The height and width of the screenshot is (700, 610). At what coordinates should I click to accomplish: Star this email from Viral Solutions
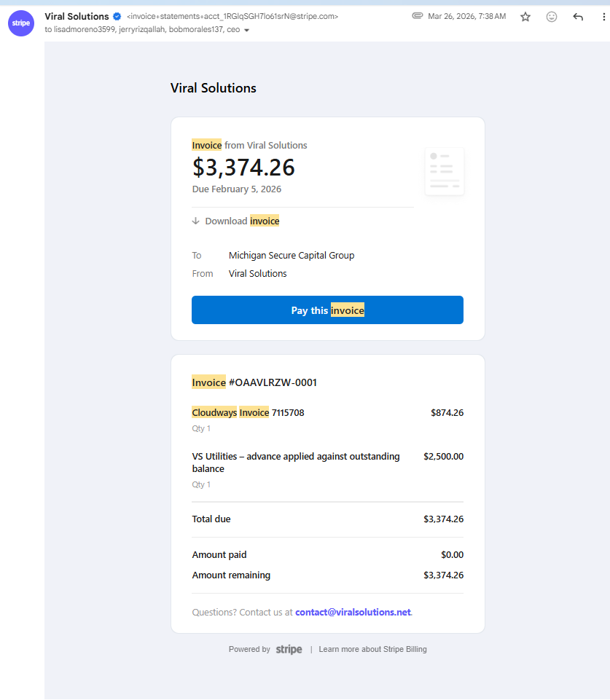pos(525,17)
